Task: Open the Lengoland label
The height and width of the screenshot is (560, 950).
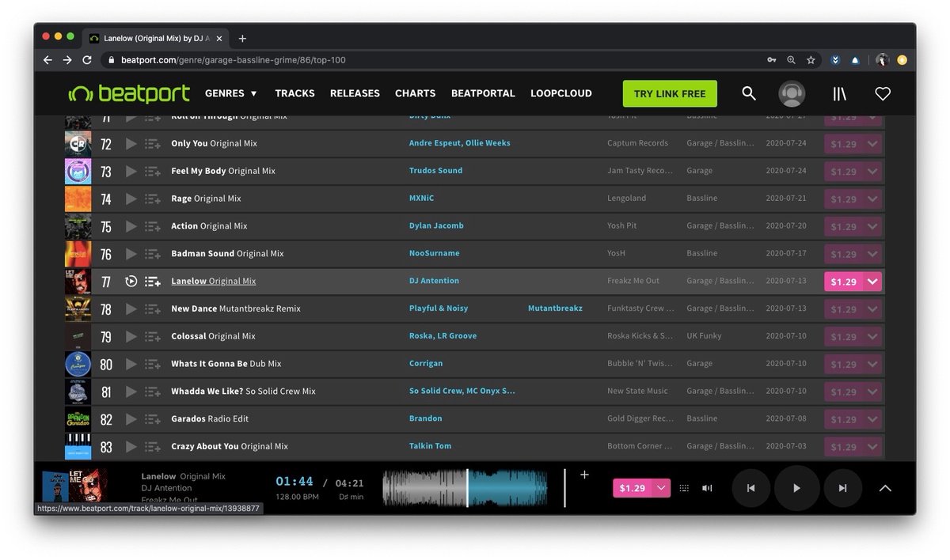Action: point(626,199)
